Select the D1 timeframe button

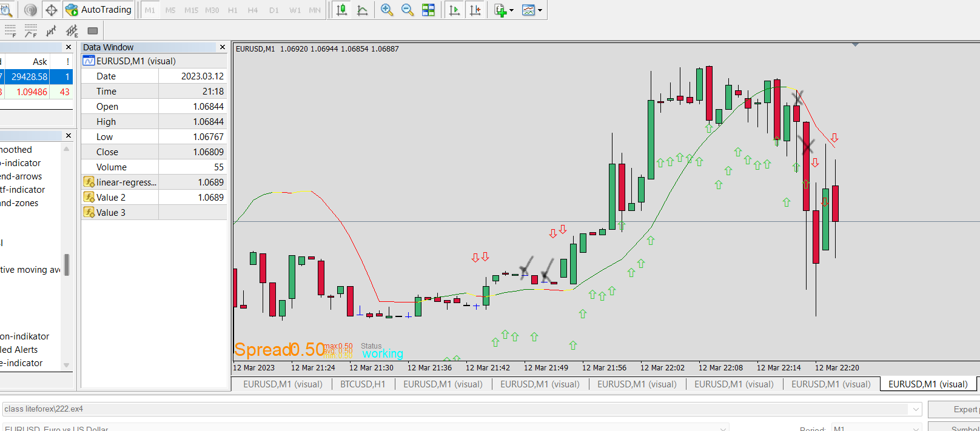point(274,10)
